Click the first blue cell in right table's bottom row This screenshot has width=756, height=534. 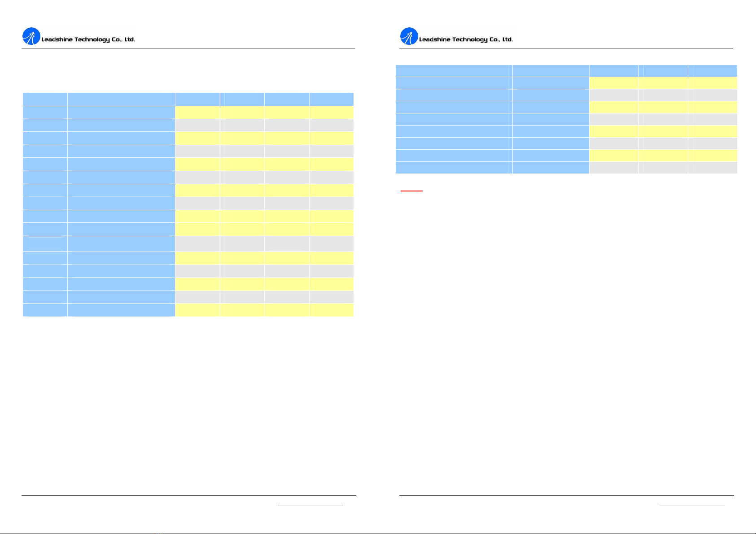click(451, 167)
